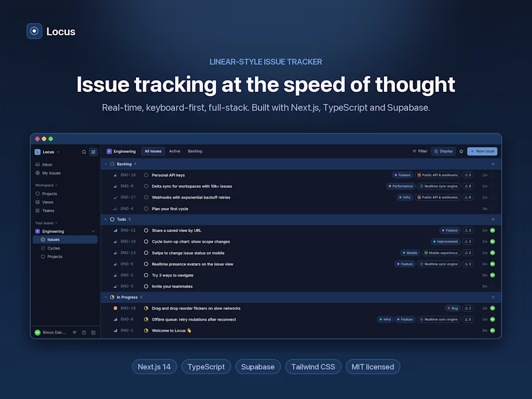Viewport: 532px width, 399px height.
Task: Click the Improvement label on Cycle burn-up chart
Action: point(445,241)
